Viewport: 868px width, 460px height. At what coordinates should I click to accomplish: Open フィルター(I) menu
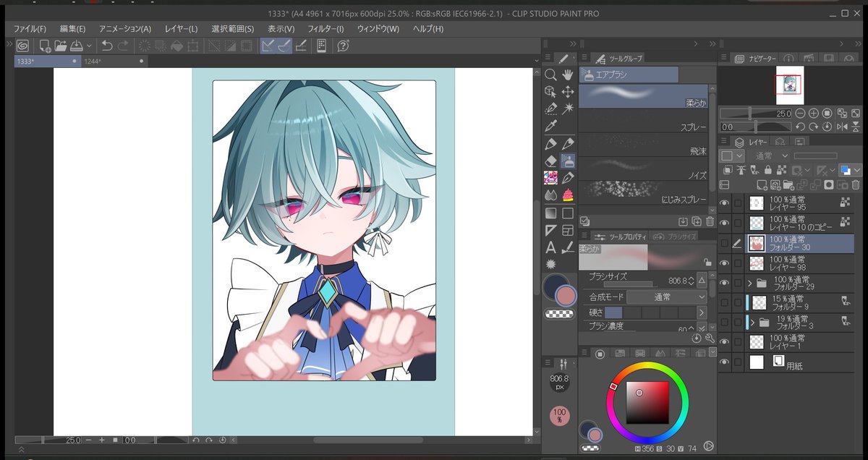pyautogui.click(x=325, y=28)
